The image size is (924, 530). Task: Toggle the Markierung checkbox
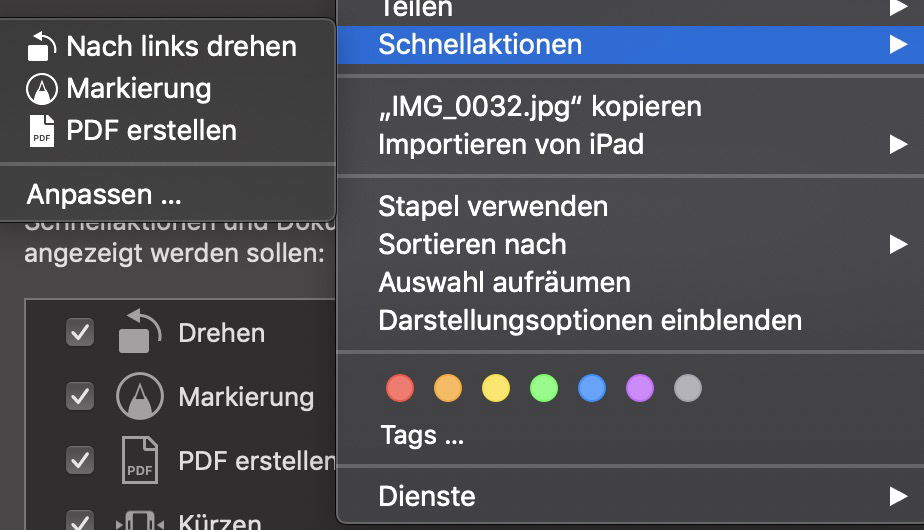pos(80,396)
